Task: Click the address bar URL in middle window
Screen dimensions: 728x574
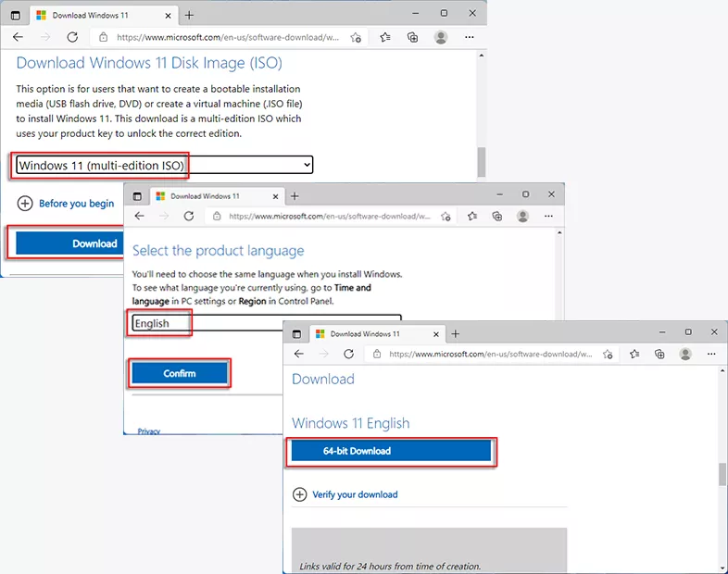Action: click(330, 217)
